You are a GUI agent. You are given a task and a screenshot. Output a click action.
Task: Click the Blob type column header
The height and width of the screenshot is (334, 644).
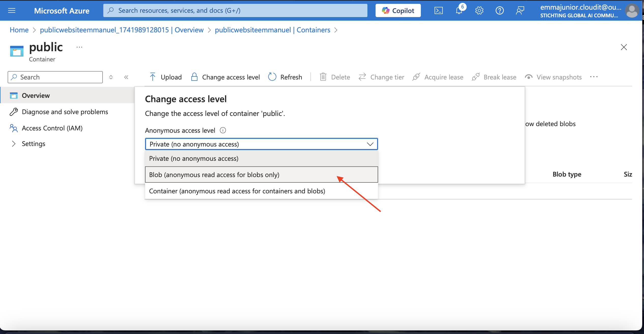click(x=567, y=174)
